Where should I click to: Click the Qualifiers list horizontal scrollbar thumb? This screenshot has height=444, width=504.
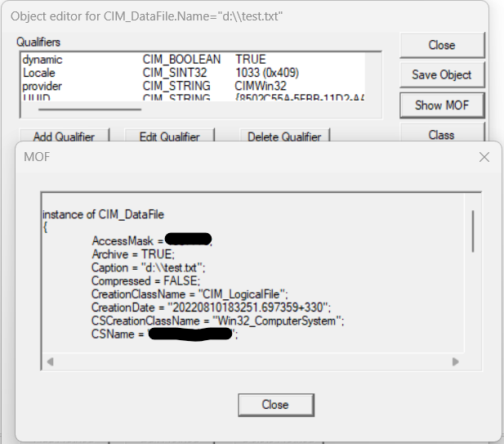pos(90,105)
